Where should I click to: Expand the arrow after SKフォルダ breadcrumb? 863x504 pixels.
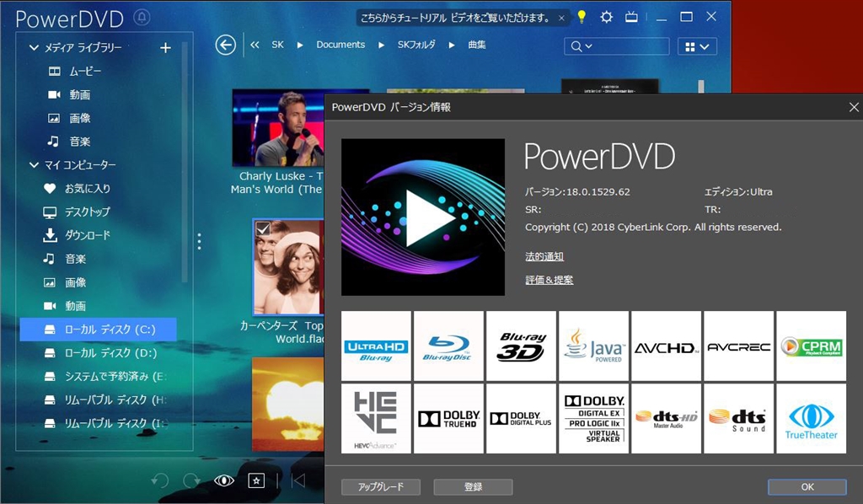point(452,46)
